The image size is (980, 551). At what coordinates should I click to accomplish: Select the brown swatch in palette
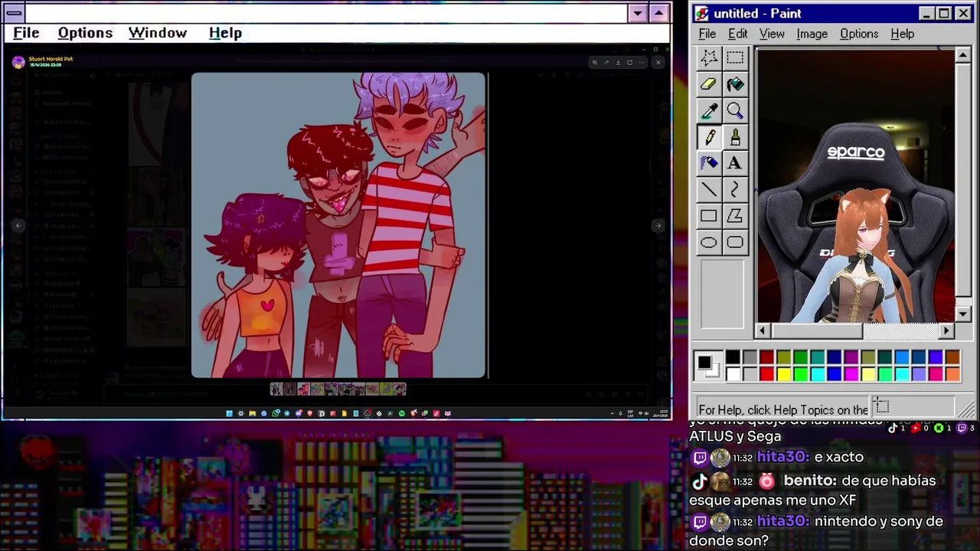click(952, 357)
